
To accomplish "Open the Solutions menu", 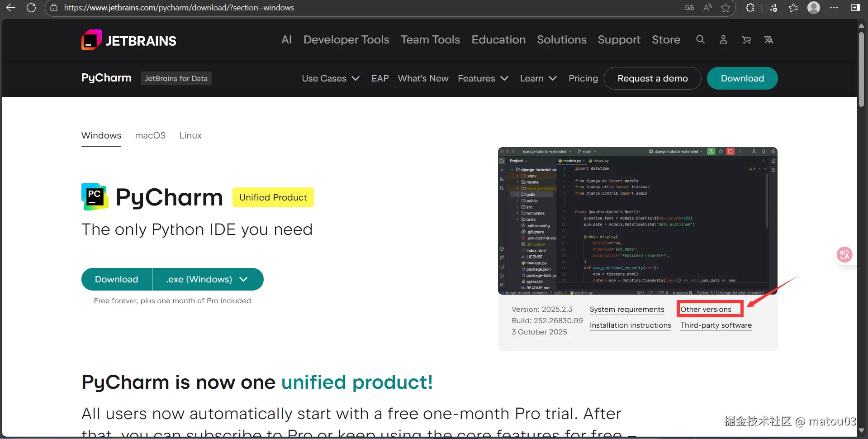I will tap(562, 40).
